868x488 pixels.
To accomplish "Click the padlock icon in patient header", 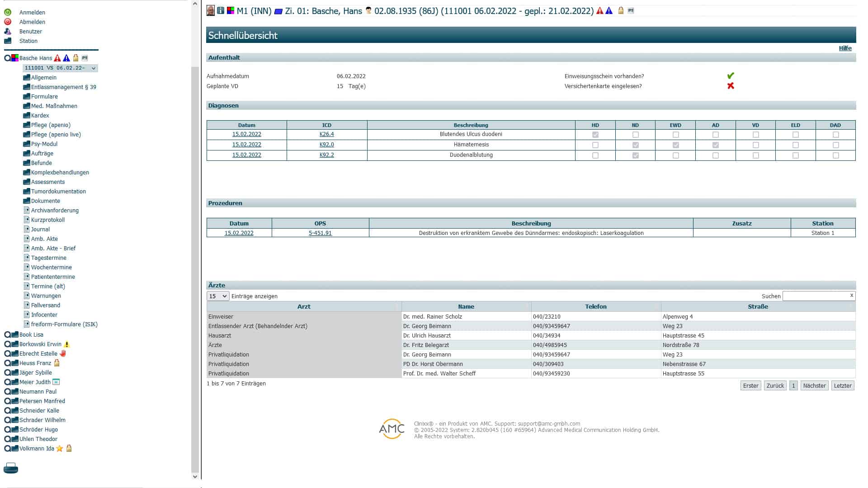I will coord(621,10).
